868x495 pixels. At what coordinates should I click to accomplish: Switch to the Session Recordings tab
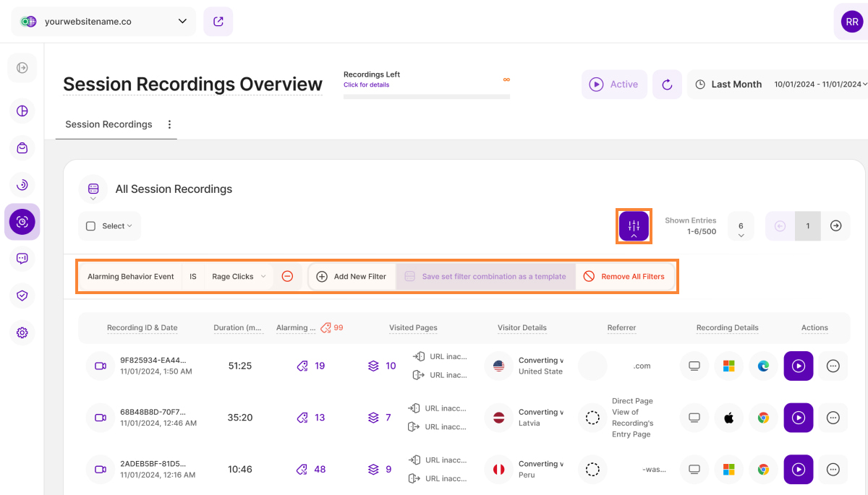pos(109,124)
